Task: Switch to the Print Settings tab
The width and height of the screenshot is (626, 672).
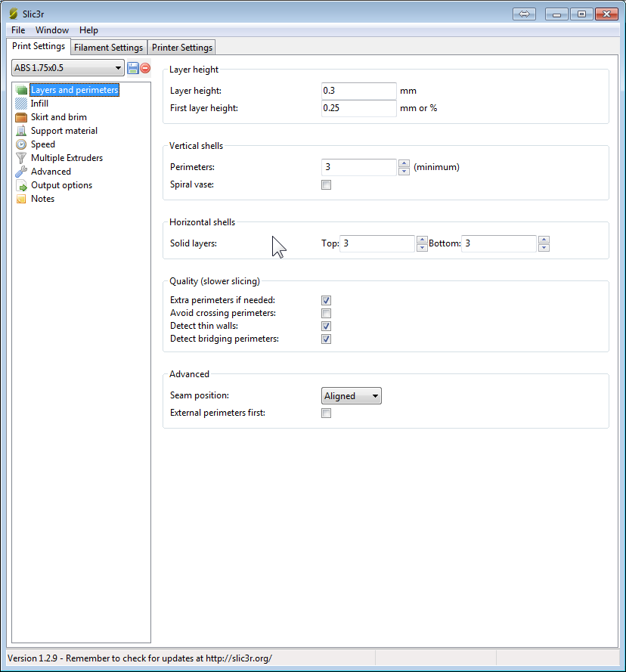Action: [39, 46]
